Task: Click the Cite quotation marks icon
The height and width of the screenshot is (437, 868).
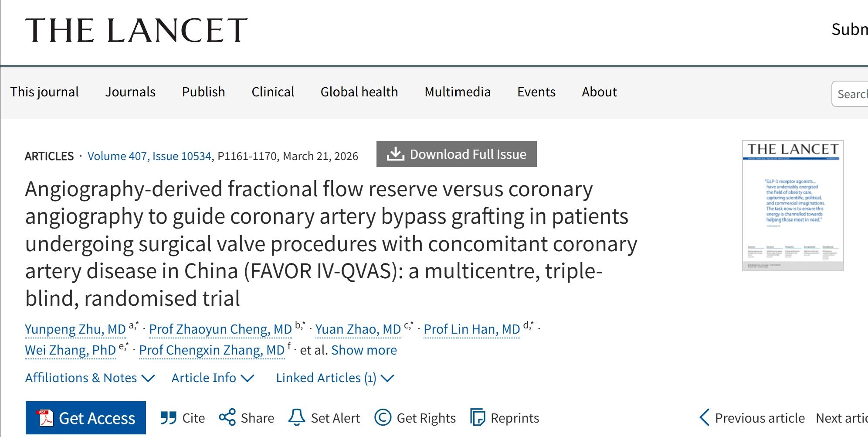Action: coord(168,418)
